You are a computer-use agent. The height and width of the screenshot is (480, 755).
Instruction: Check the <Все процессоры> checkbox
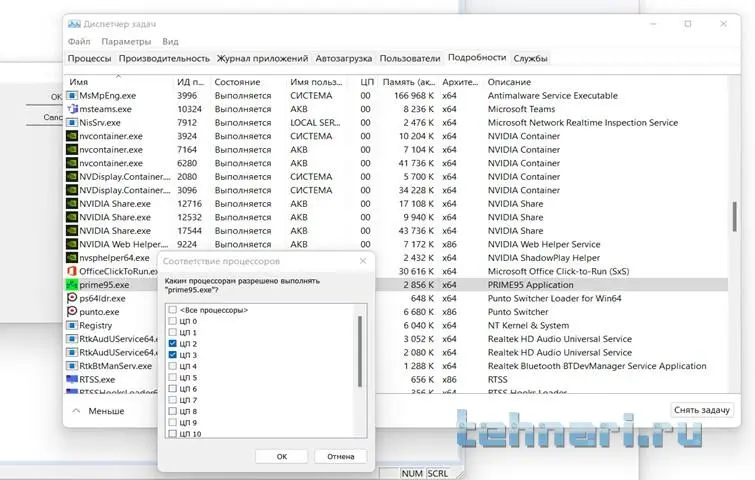(x=172, y=310)
